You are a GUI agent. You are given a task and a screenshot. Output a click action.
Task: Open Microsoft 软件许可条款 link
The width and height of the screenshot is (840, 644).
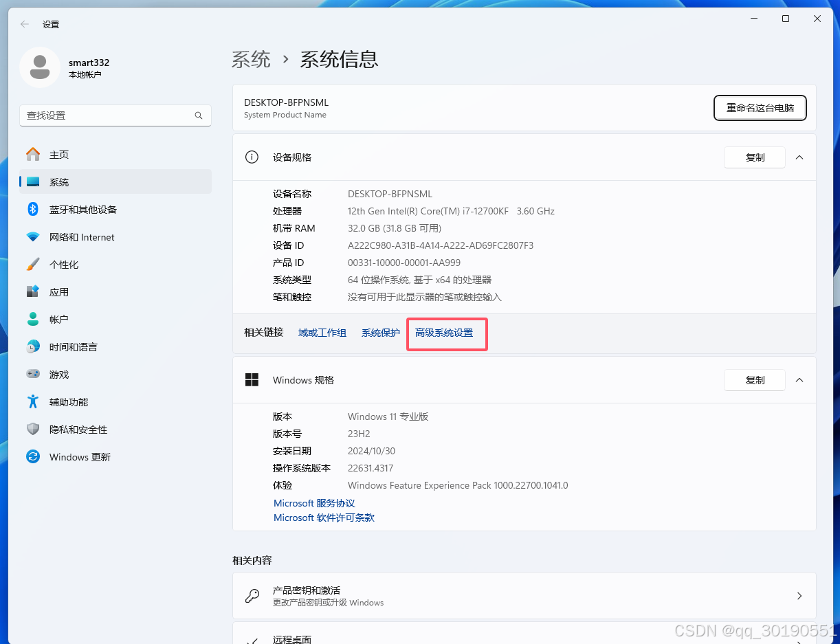tap(324, 518)
